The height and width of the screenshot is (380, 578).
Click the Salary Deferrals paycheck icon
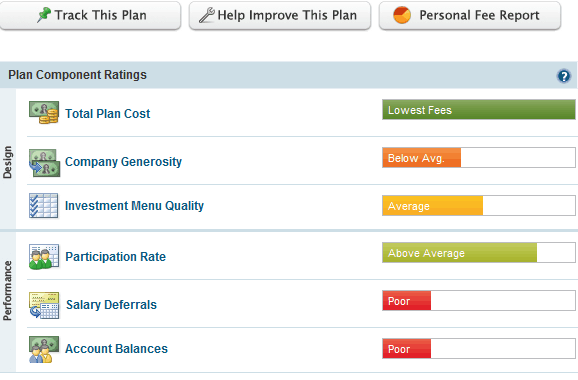[44, 305]
